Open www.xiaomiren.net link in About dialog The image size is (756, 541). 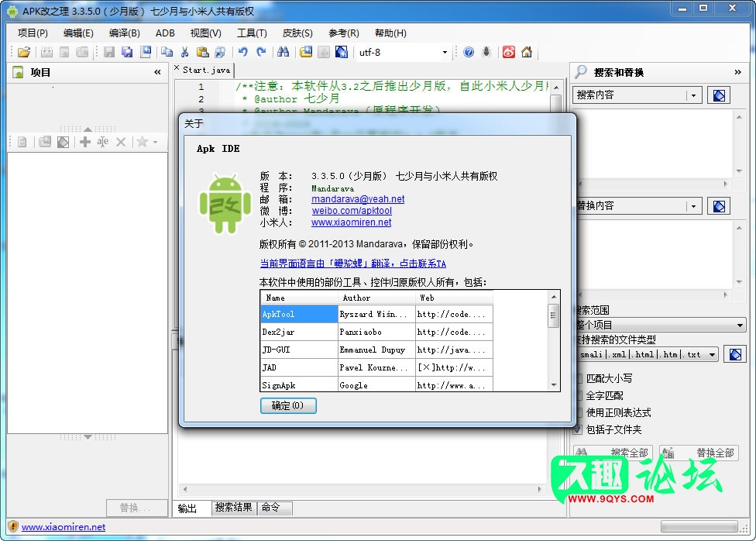pos(351,222)
